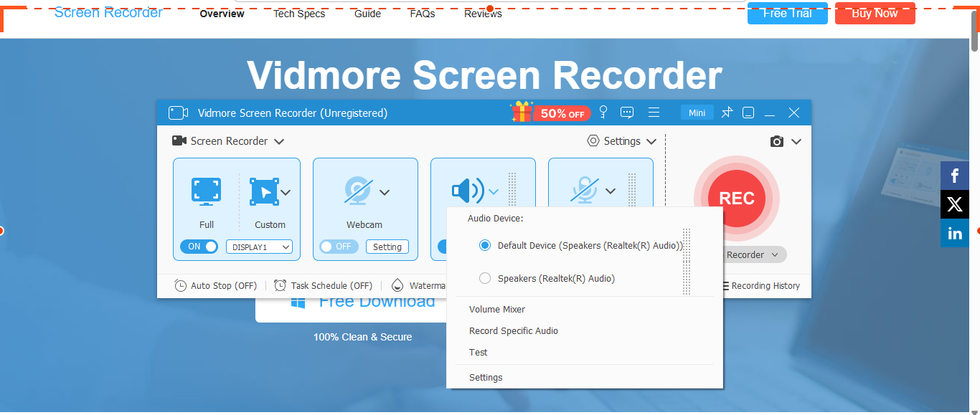Click the Auto Stop (OFF) label

[x=224, y=285]
